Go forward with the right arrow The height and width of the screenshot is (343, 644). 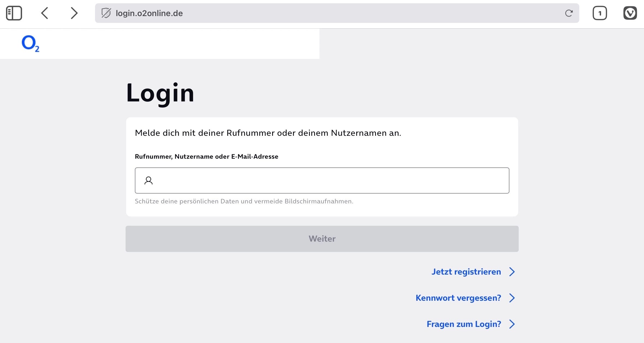pyautogui.click(x=74, y=13)
